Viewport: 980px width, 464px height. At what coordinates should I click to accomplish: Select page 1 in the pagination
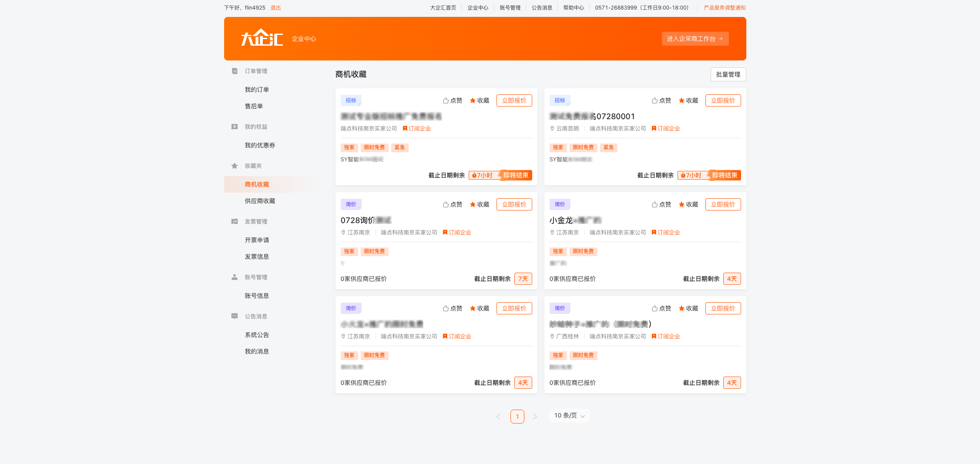517,416
